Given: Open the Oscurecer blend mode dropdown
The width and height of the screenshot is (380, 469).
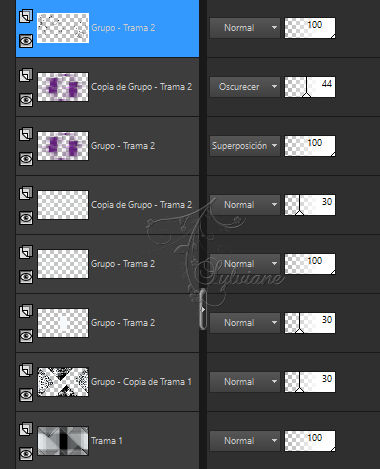Looking at the screenshot, I should click(x=245, y=87).
